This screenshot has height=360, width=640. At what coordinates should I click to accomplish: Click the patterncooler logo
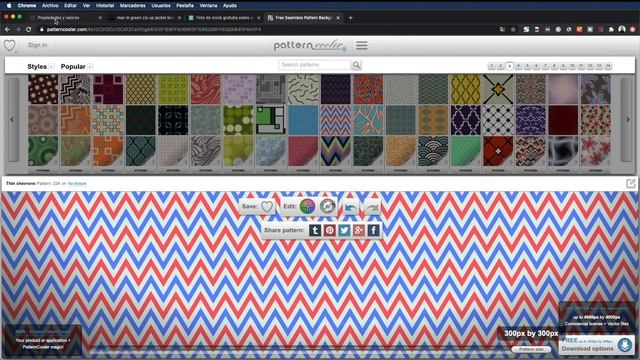(x=310, y=45)
